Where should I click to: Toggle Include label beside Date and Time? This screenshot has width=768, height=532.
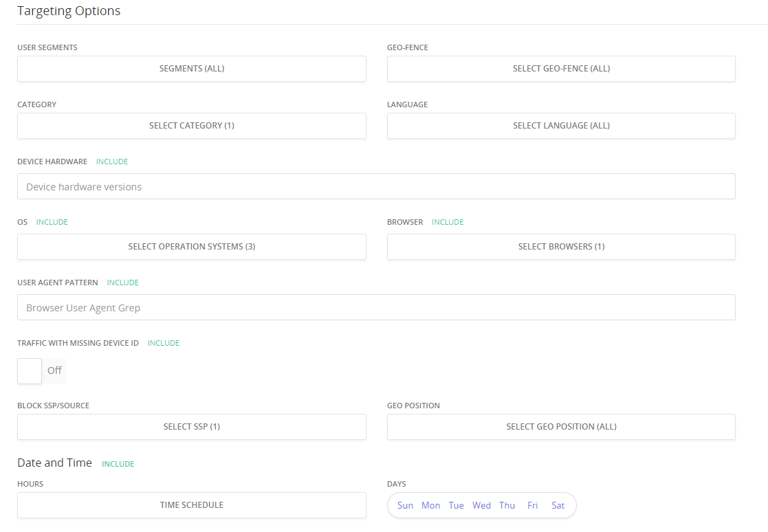(118, 464)
